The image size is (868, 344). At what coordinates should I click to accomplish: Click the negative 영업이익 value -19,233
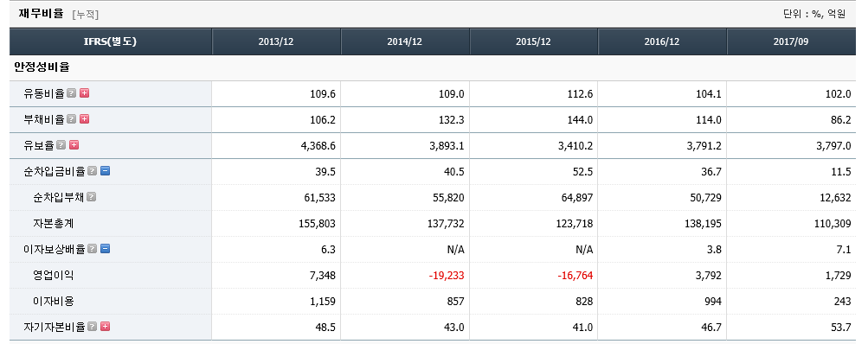pyautogui.click(x=447, y=276)
